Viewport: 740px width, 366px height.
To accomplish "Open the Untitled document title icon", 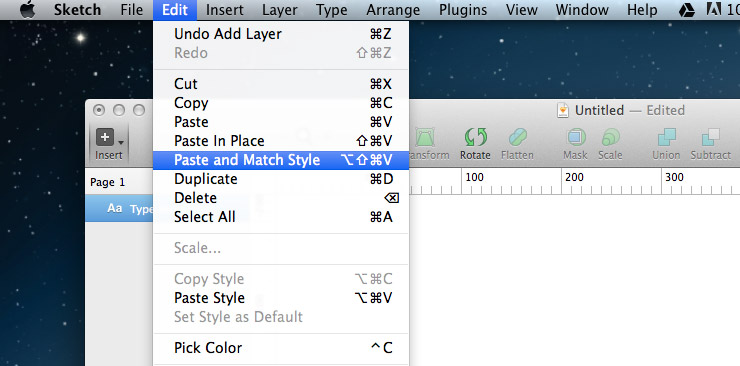I will 563,110.
